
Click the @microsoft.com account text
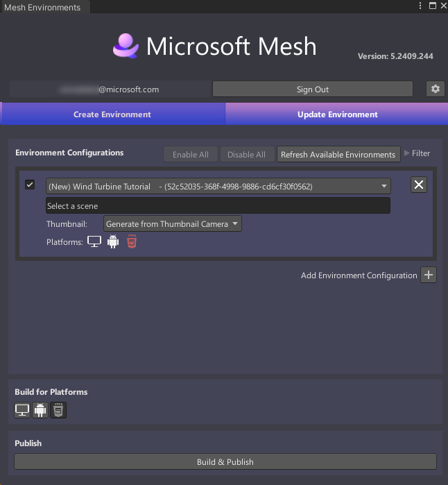click(x=128, y=90)
